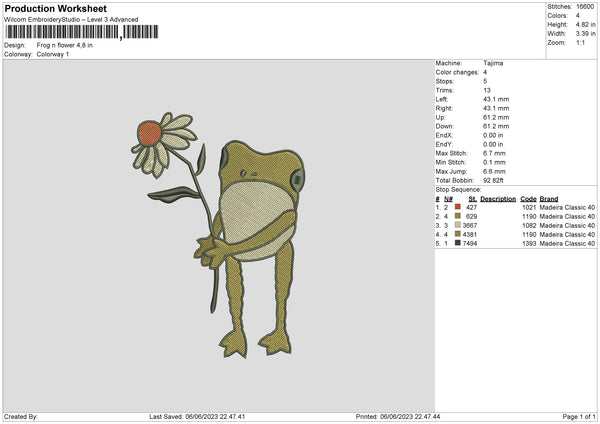600x424 pixels.
Task: Click the 'Page 1 of 1' footer text
Action: 579,417
